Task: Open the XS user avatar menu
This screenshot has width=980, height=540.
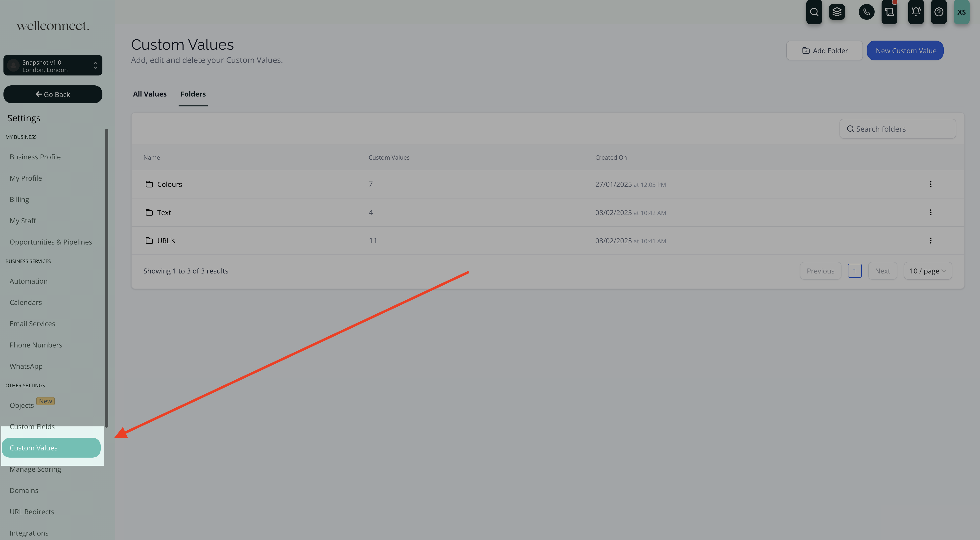Action: click(961, 12)
